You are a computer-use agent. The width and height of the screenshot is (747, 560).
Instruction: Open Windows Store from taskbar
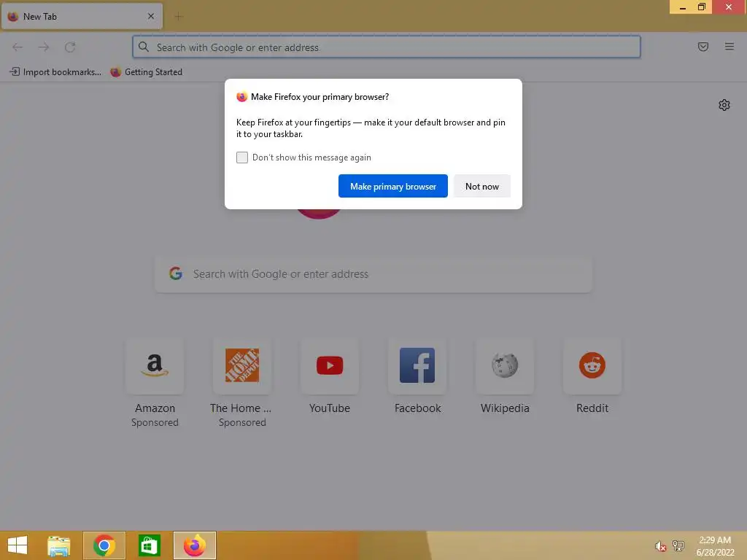[x=149, y=545]
